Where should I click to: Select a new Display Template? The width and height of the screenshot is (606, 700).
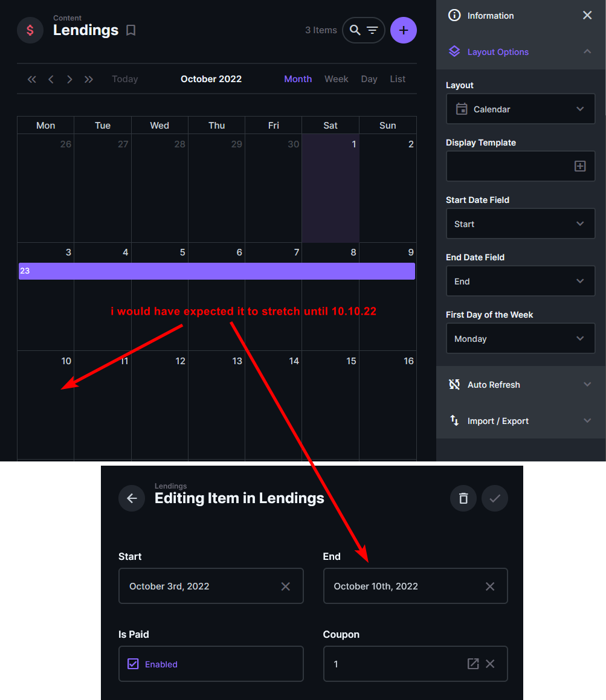[x=581, y=166]
